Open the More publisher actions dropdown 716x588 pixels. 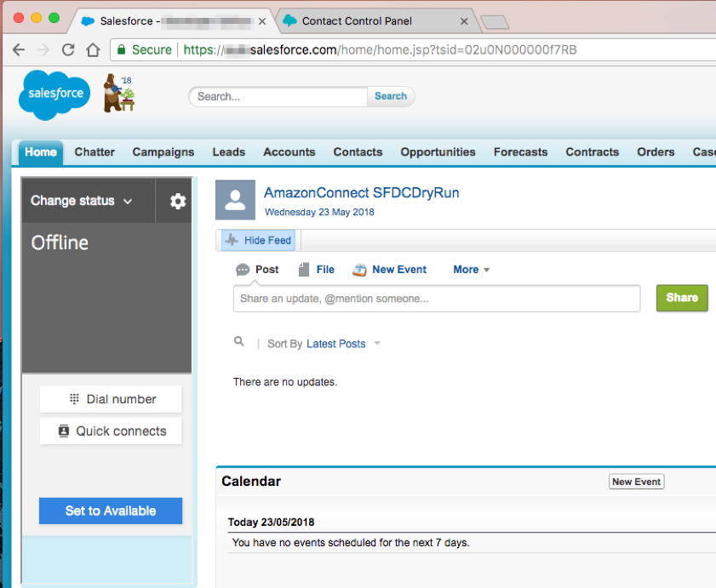[x=472, y=270]
